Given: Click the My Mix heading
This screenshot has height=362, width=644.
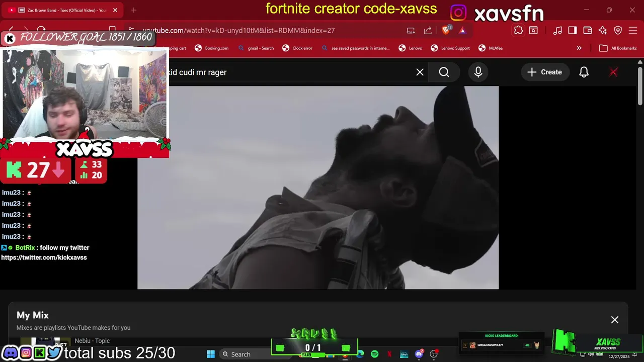Looking at the screenshot, I should point(33,315).
